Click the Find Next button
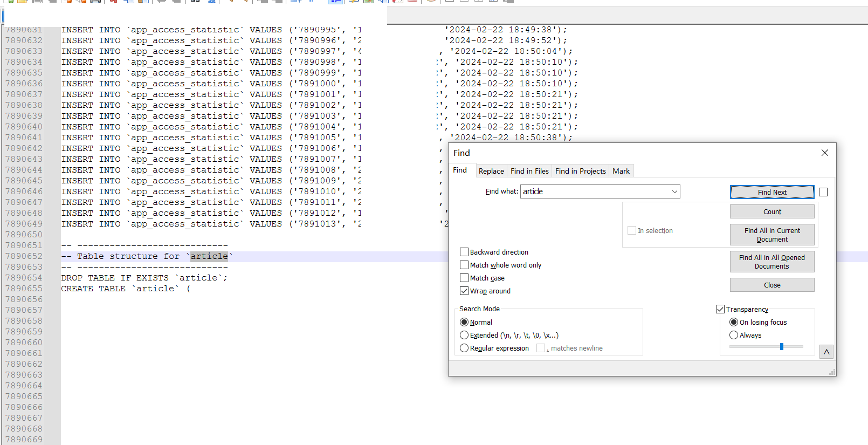This screenshot has height=445, width=868. click(x=772, y=192)
